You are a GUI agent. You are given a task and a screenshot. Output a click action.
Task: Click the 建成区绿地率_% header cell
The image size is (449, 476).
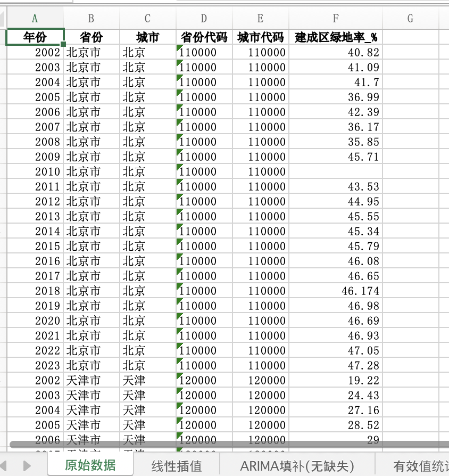(336, 37)
